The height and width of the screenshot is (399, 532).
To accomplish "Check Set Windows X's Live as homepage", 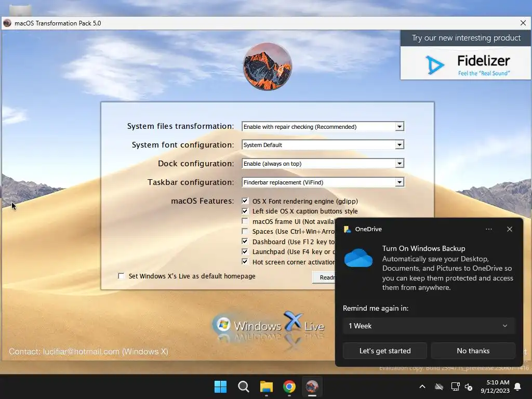I will coord(121,276).
